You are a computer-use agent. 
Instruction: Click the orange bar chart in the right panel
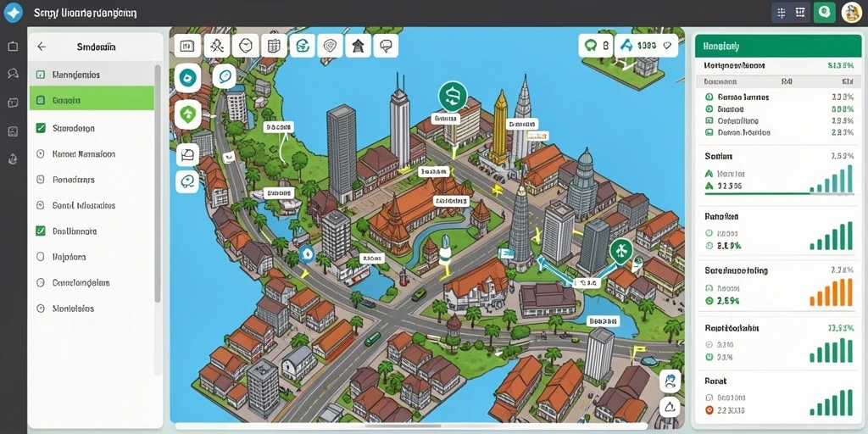tap(831, 292)
